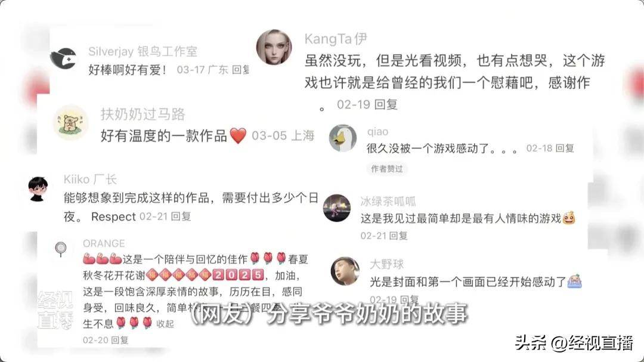Open 扶奶奶过马路's bear avatar

click(x=70, y=122)
